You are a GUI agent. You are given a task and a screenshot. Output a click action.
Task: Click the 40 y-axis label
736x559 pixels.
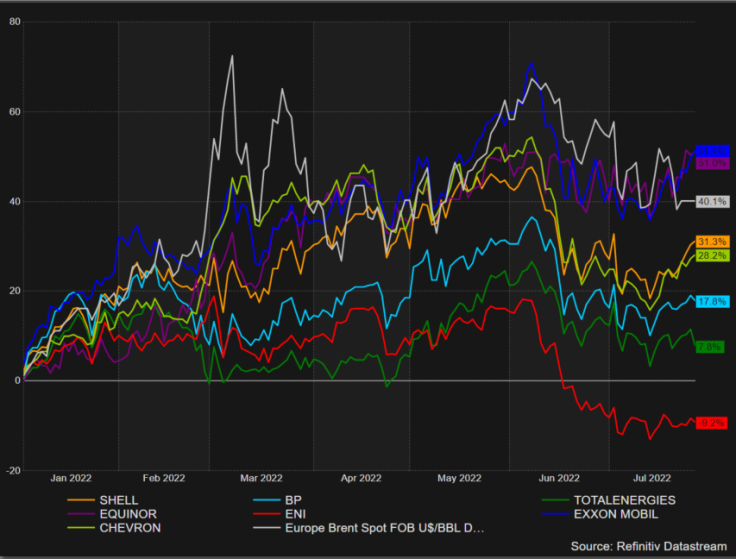point(15,201)
